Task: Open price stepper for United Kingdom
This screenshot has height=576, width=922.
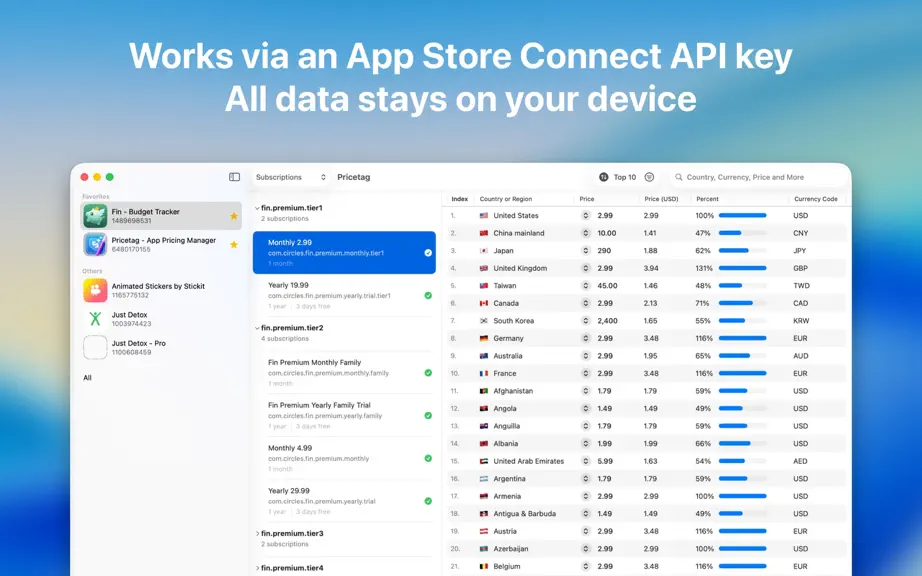Action: (586, 269)
